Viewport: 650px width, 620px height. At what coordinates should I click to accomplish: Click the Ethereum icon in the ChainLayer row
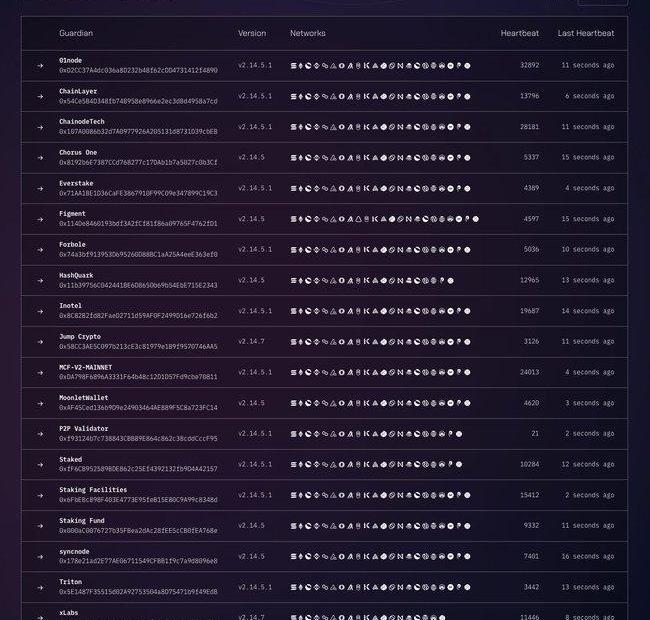301,97
